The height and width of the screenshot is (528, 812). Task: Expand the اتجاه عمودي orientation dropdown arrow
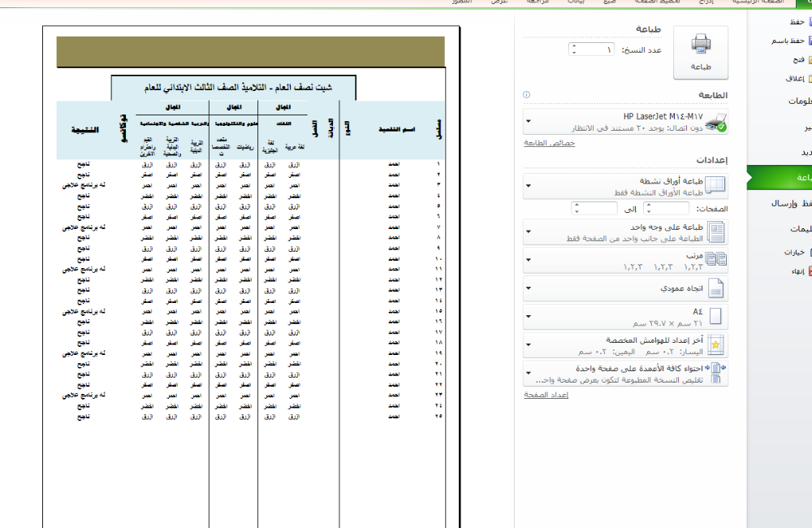point(529,288)
